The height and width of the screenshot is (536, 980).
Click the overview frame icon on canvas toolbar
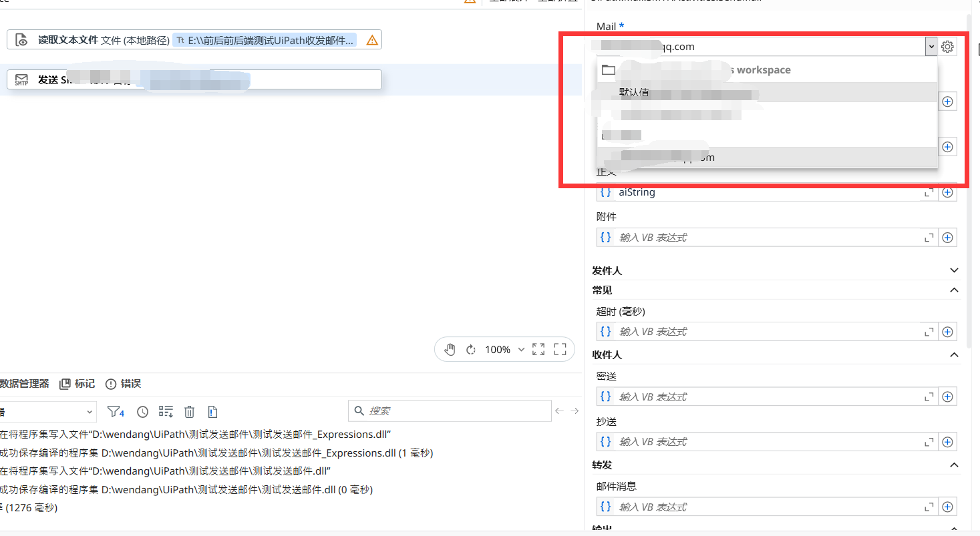coord(560,349)
